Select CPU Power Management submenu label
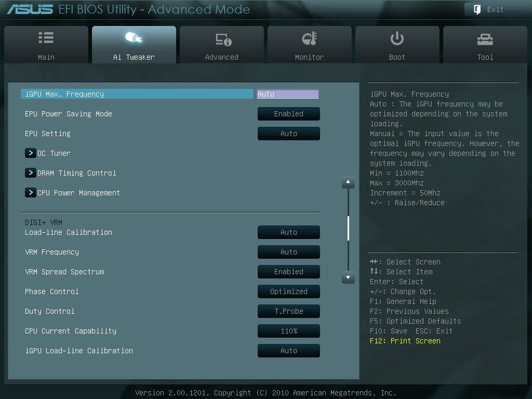This screenshot has height=399, width=532. (x=79, y=193)
